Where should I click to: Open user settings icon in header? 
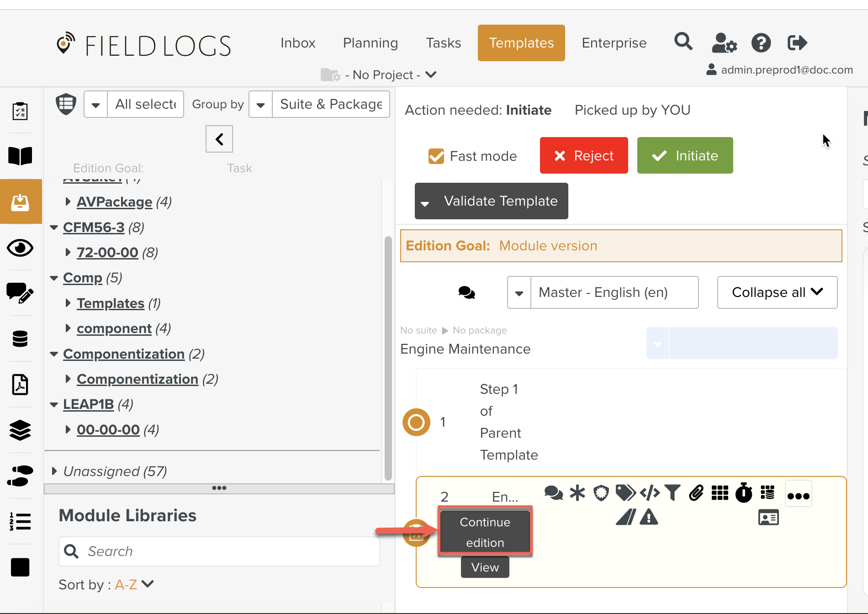724,43
